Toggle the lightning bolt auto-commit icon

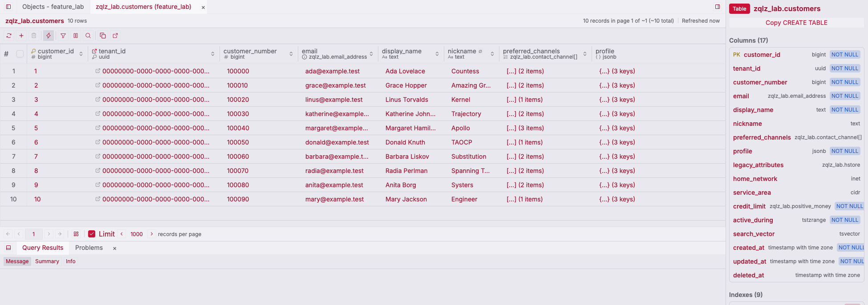pyautogui.click(x=49, y=36)
